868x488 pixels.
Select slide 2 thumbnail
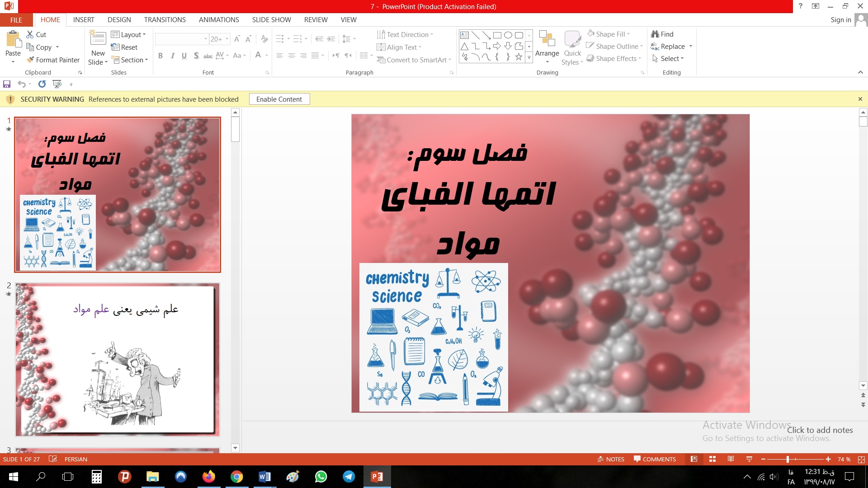click(x=118, y=360)
